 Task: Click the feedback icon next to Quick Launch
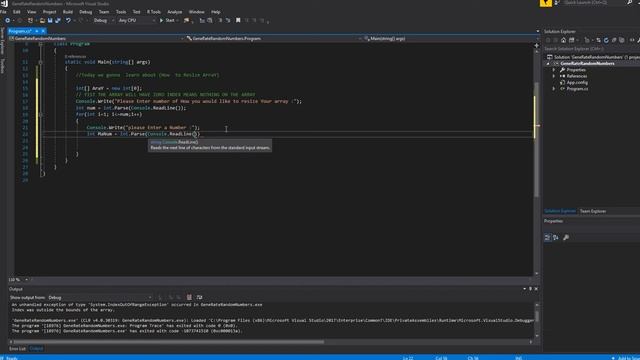coord(557,3)
